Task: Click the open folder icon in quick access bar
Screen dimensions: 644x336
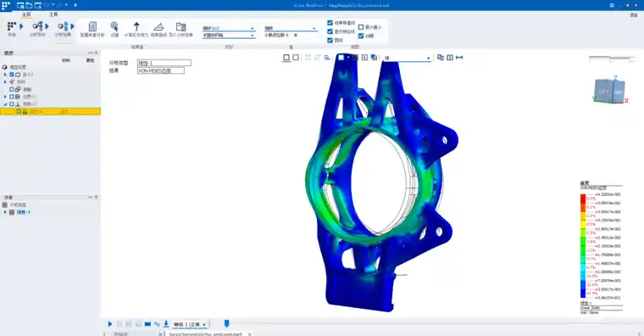Action: tap(29, 5)
